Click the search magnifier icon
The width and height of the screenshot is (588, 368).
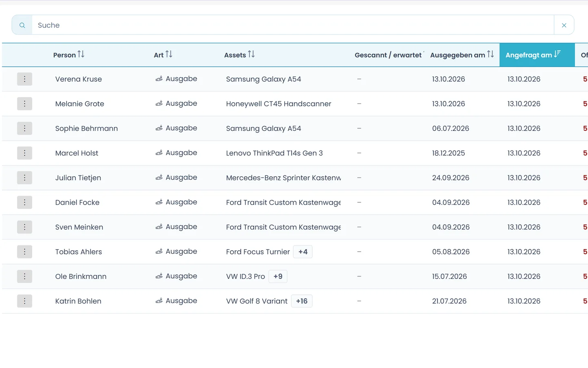click(22, 25)
